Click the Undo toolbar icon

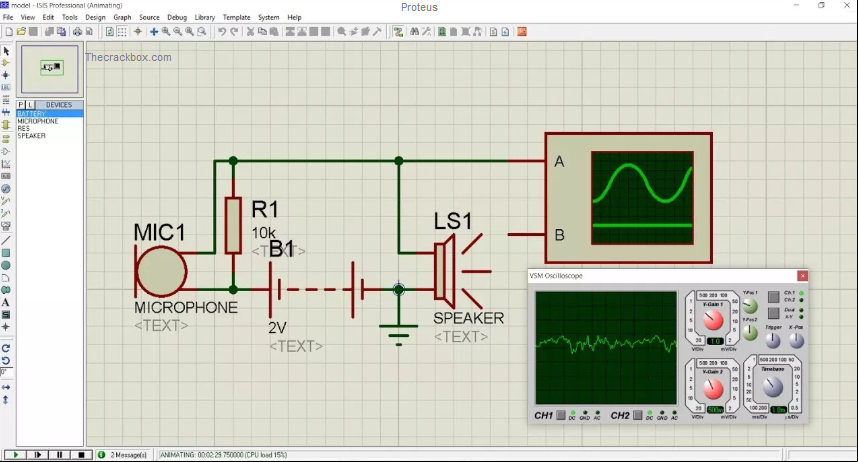pyautogui.click(x=222, y=32)
